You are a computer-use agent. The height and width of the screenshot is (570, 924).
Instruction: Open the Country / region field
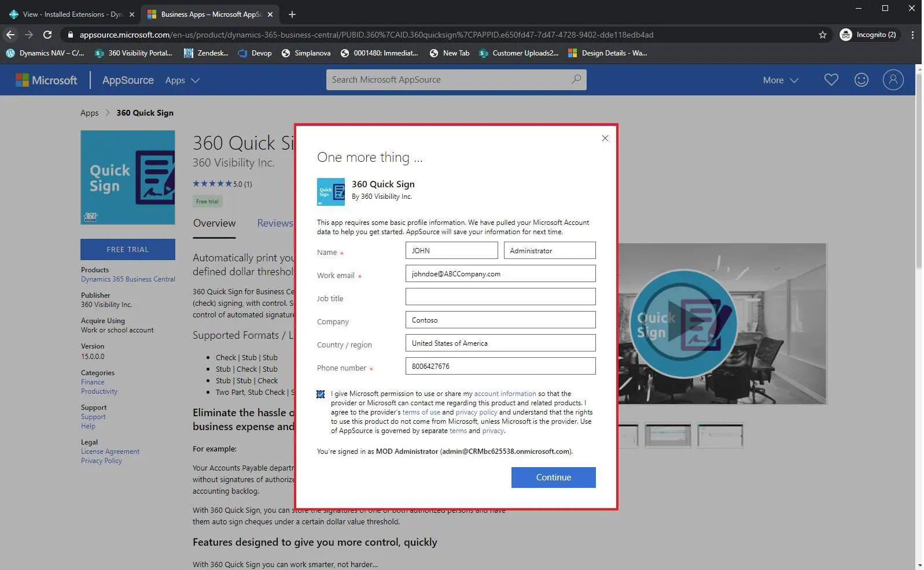500,343
